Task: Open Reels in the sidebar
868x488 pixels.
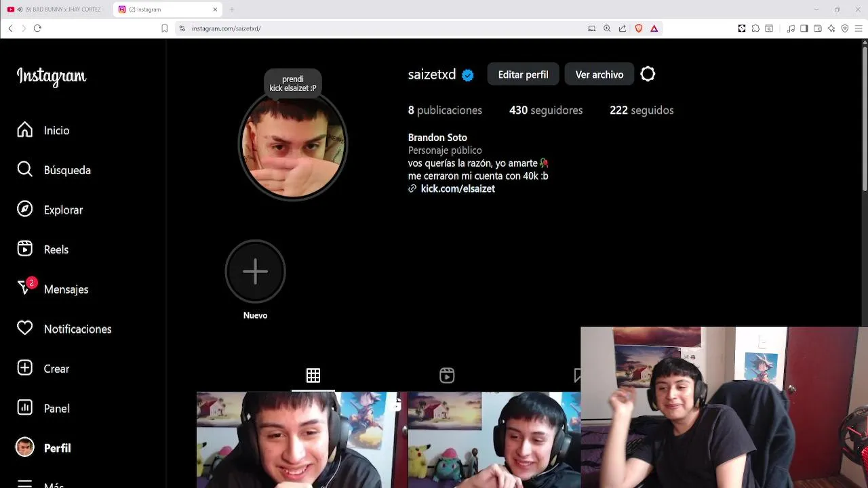Action: pos(43,249)
